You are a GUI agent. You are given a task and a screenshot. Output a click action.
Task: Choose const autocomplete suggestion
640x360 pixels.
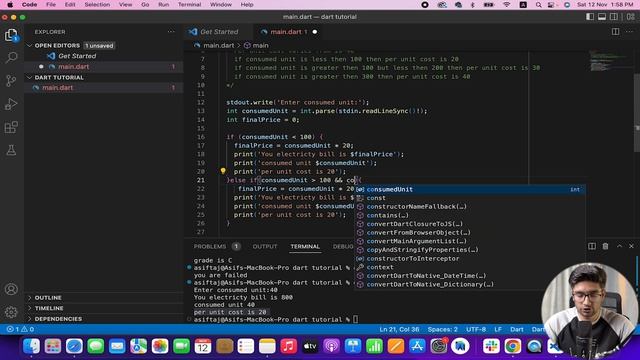tap(470, 198)
